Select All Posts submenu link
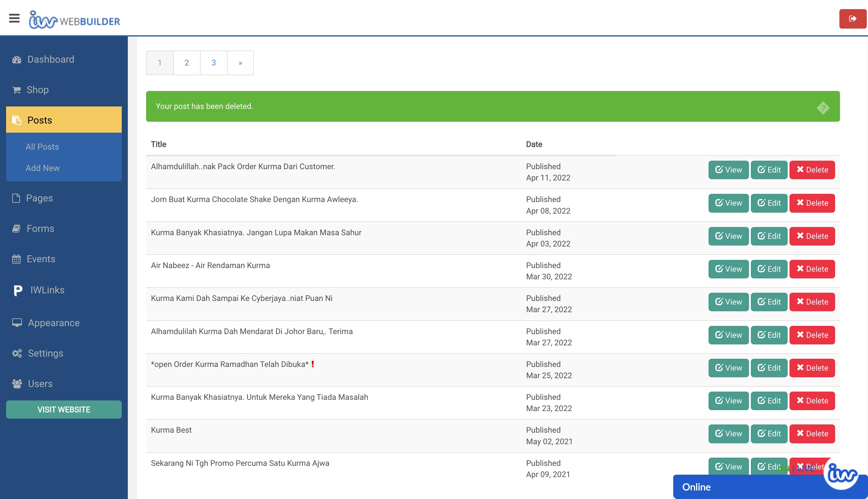The height and width of the screenshot is (499, 868). tap(42, 147)
